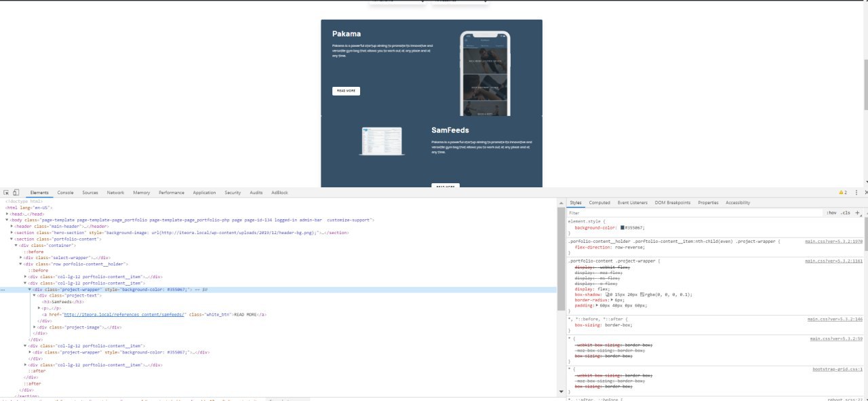Click the Pakama phone mockup image
The image size is (868, 401).
(x=485, y=73)
